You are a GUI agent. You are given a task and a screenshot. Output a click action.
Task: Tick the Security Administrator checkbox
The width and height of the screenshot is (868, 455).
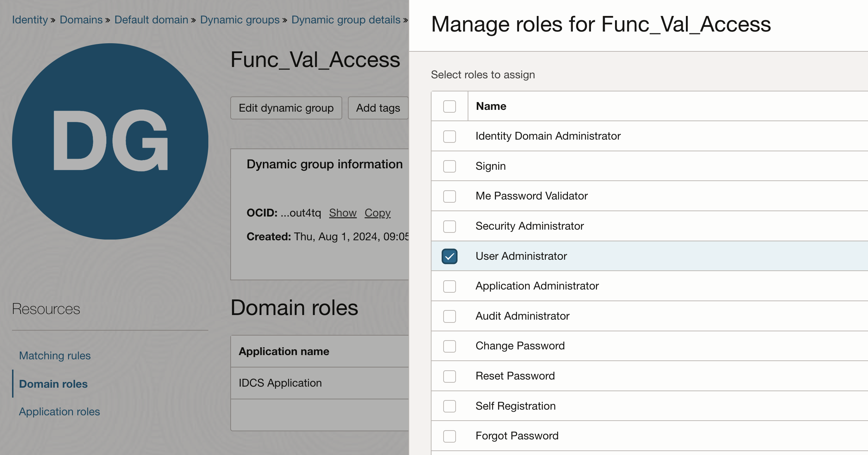coord(449,226)
